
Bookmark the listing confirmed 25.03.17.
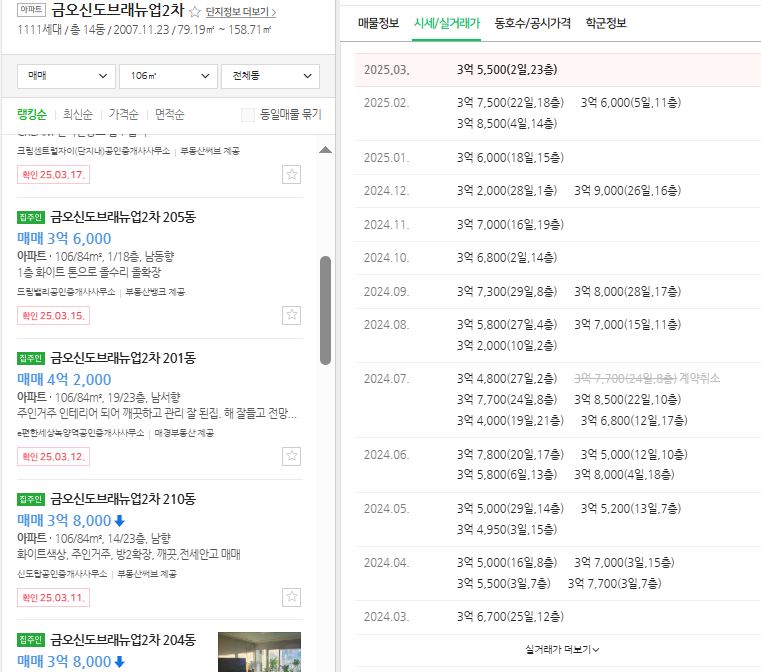(x=291, y=175)
